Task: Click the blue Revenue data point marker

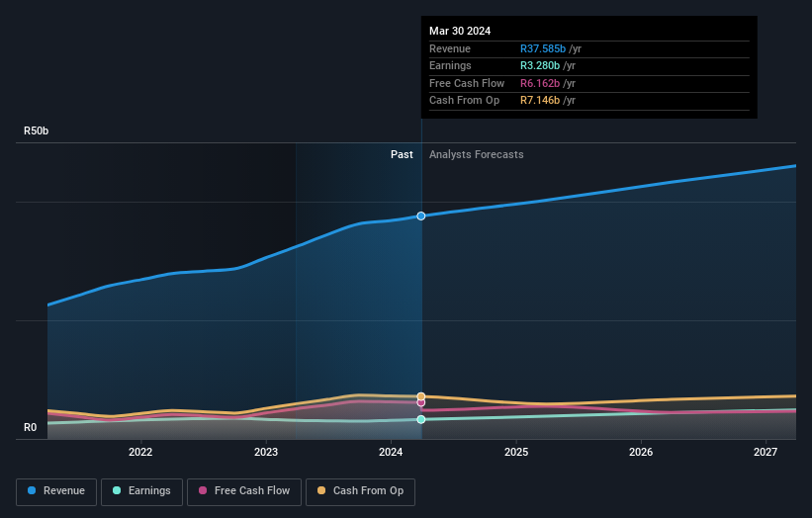Action: tap(421, 216)
